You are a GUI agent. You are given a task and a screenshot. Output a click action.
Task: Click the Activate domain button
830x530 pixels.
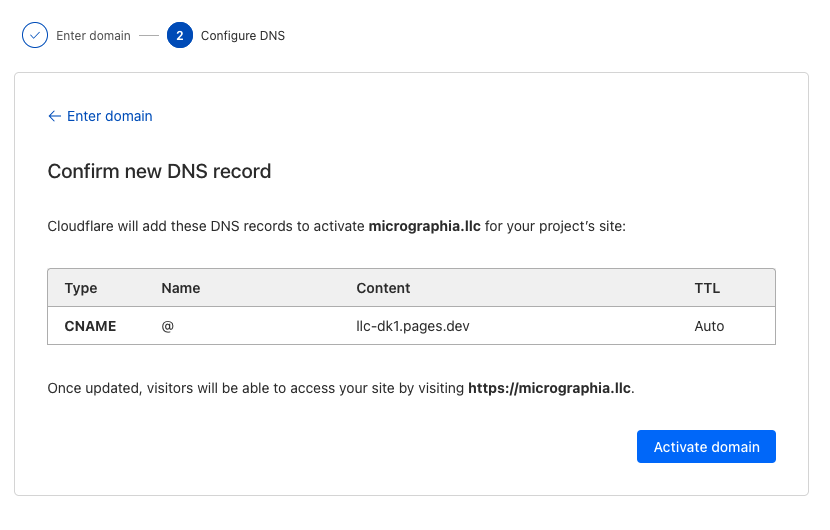(x=706, y=446)
